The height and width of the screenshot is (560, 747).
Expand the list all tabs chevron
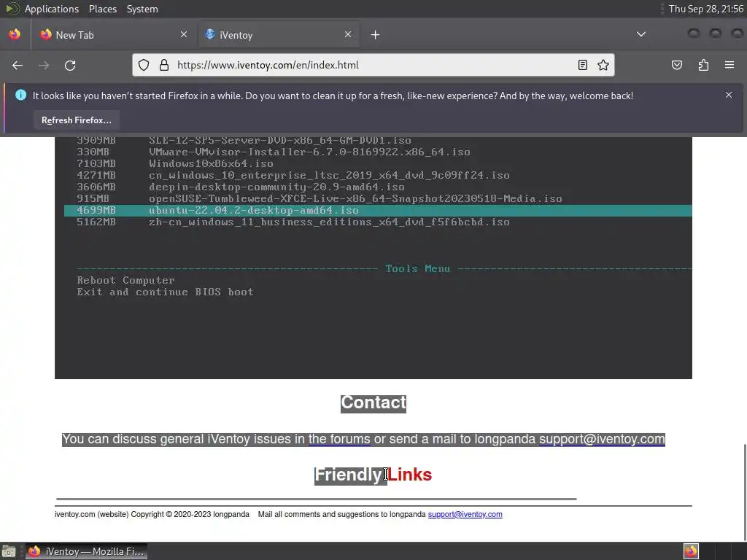[641, 34]
